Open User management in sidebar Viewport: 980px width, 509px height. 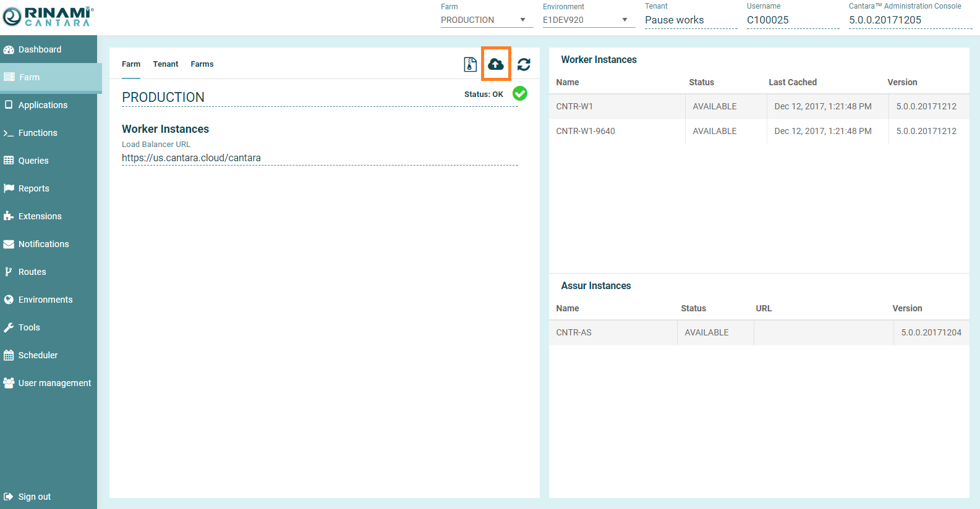point(54,383)
